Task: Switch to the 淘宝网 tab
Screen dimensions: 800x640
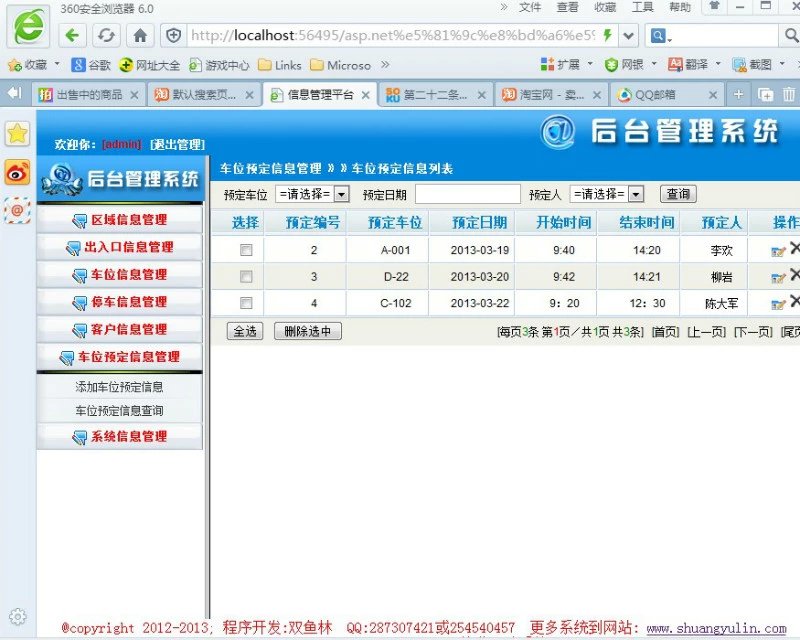Action: [x=551, y=94]
